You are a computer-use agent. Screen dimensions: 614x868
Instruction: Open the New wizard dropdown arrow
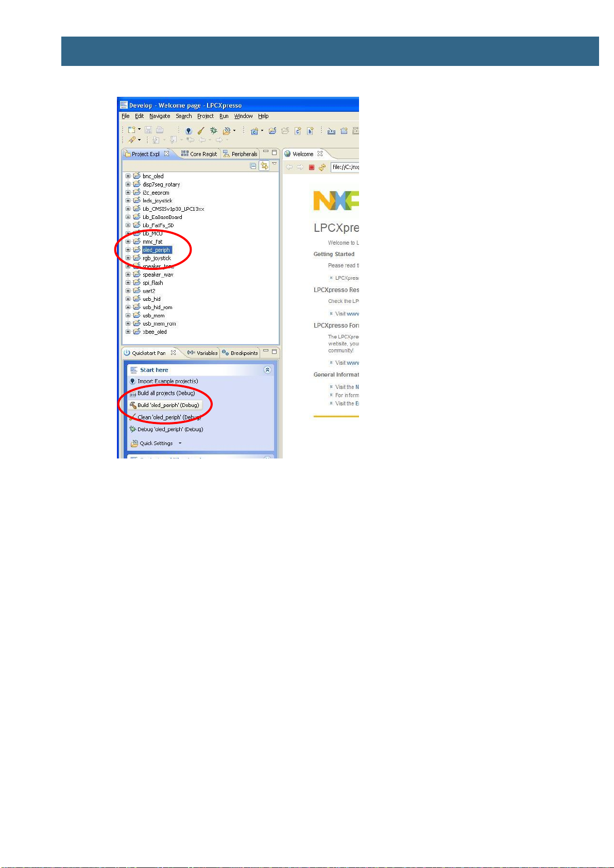pyautogui.click(x=139, y=130)
